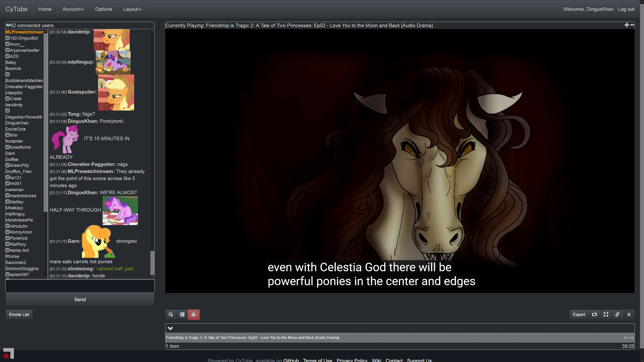Viewport: 644px width, 362px height.
Task: Collapse the 62 connected users list
Action: [x=8, y=25]
